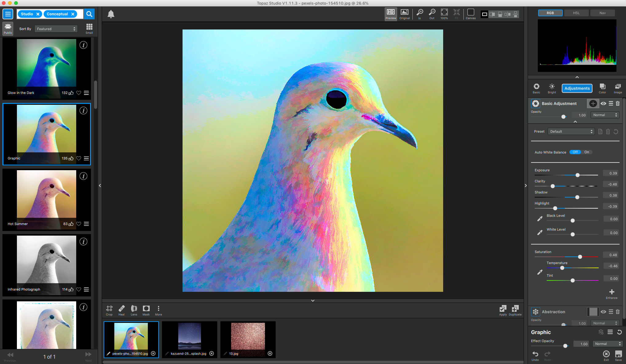626x364 pixels.
Task: Drag the Saturation slider right
Action: pyautogui.click(x=580, y=256)
